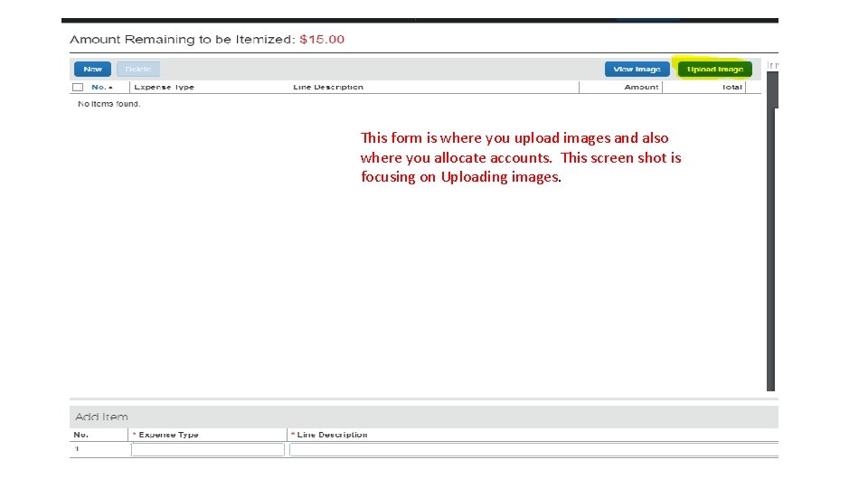Click the Total column header
Image resolution: width=868 pixels, height=488 pixels.
[731, 87]
